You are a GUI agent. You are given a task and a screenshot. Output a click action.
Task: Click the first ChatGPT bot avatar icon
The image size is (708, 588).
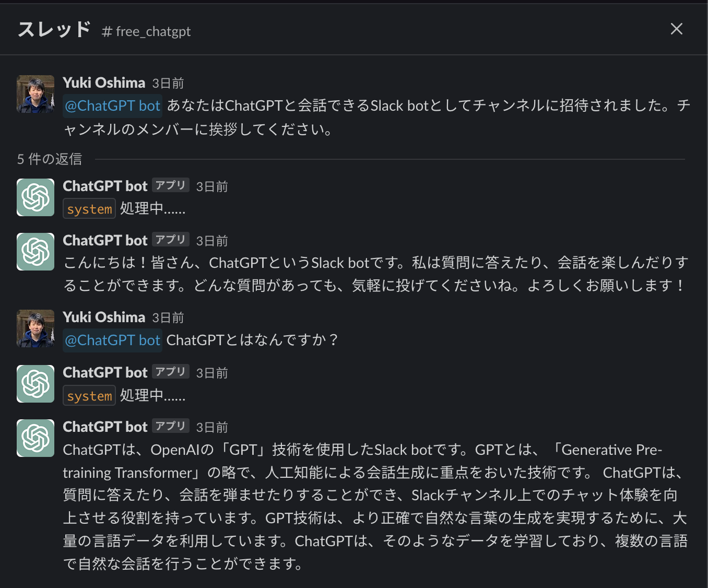(35, 197)
